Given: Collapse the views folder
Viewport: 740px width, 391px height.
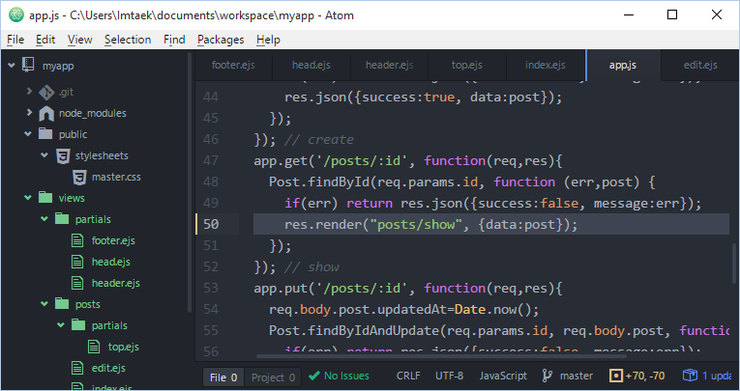Looking at the screenshot, I should tap(28, 198).
